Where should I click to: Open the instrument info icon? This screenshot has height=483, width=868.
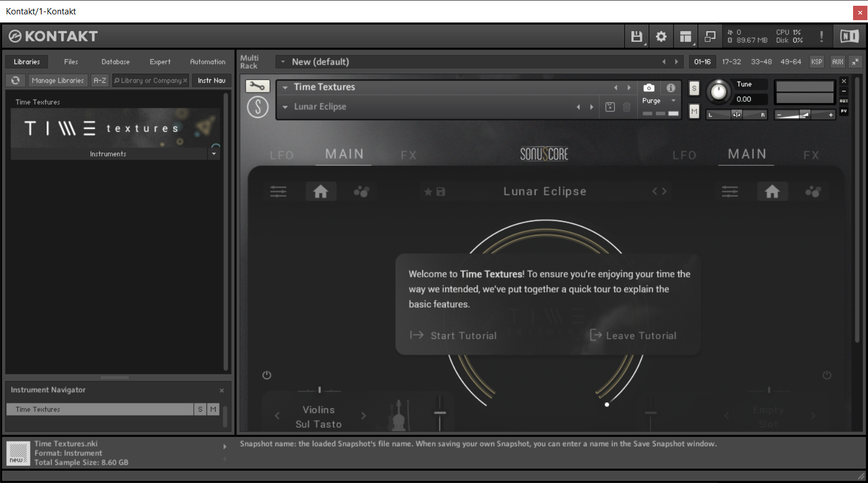671,88
